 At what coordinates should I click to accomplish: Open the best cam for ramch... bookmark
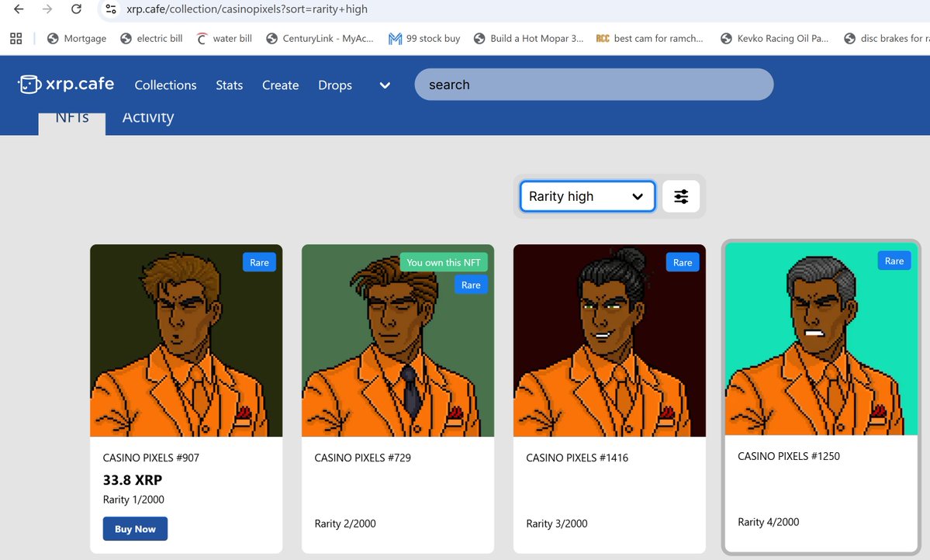(x=649, y=39)
